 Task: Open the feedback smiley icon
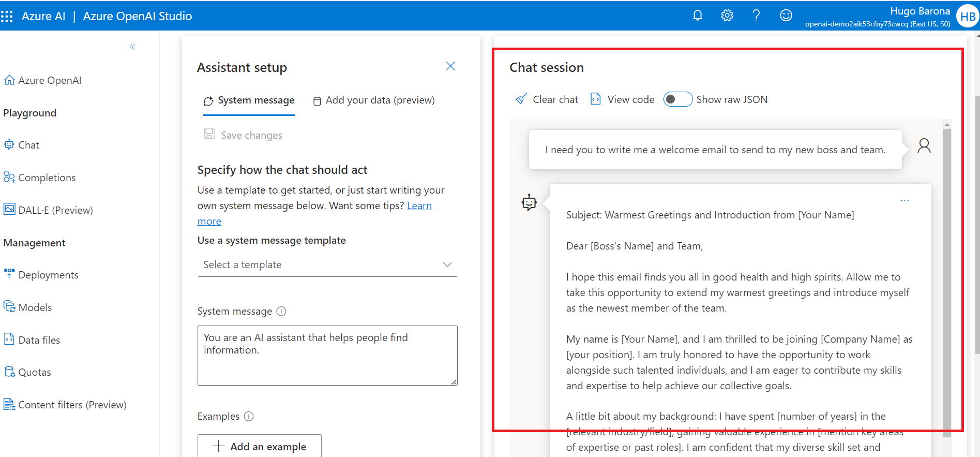pos(786,16)
